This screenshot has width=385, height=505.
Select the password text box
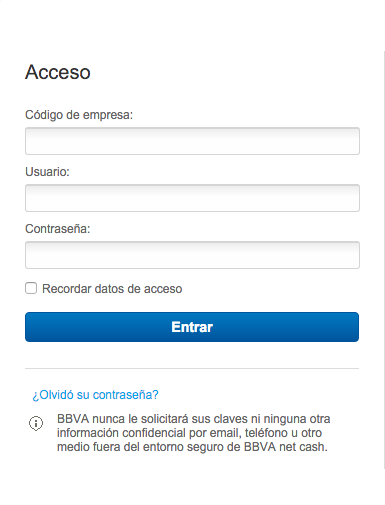click(192, 255)
